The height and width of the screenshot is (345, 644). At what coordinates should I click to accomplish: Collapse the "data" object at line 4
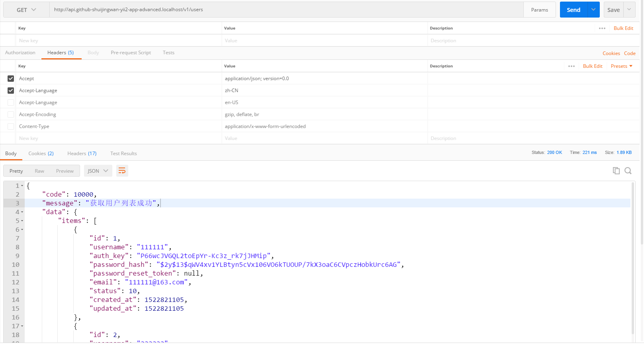point(22,212)
